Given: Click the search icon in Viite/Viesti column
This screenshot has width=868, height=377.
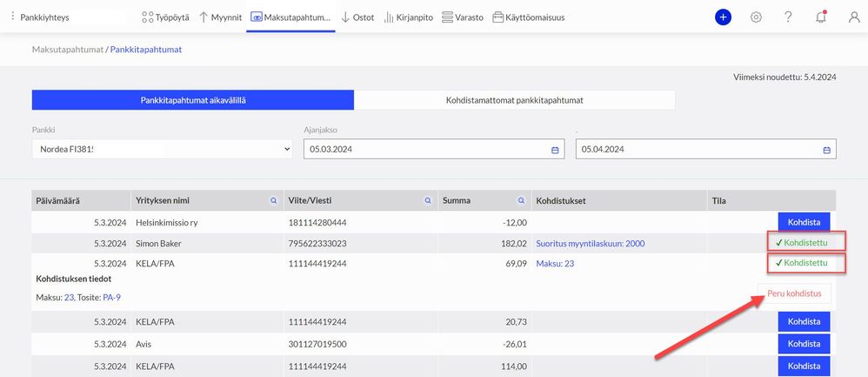Looking at the screenshot, I should 428,201.
